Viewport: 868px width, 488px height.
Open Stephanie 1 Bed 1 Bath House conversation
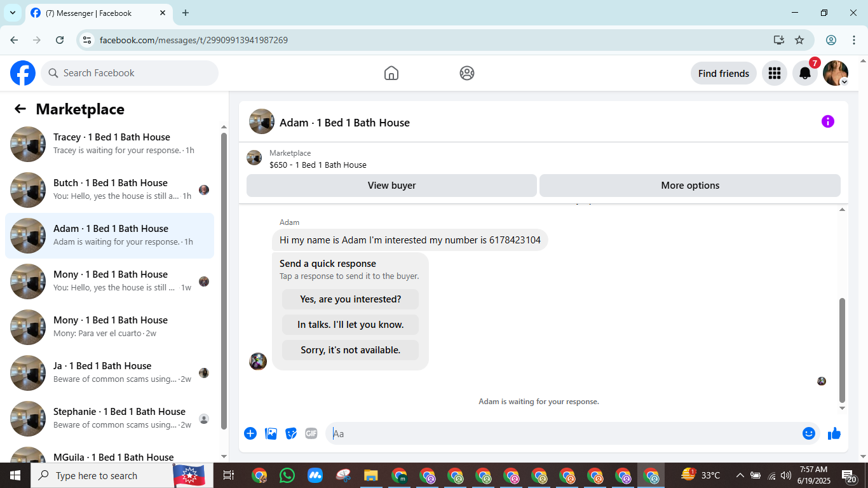point(109,419)
